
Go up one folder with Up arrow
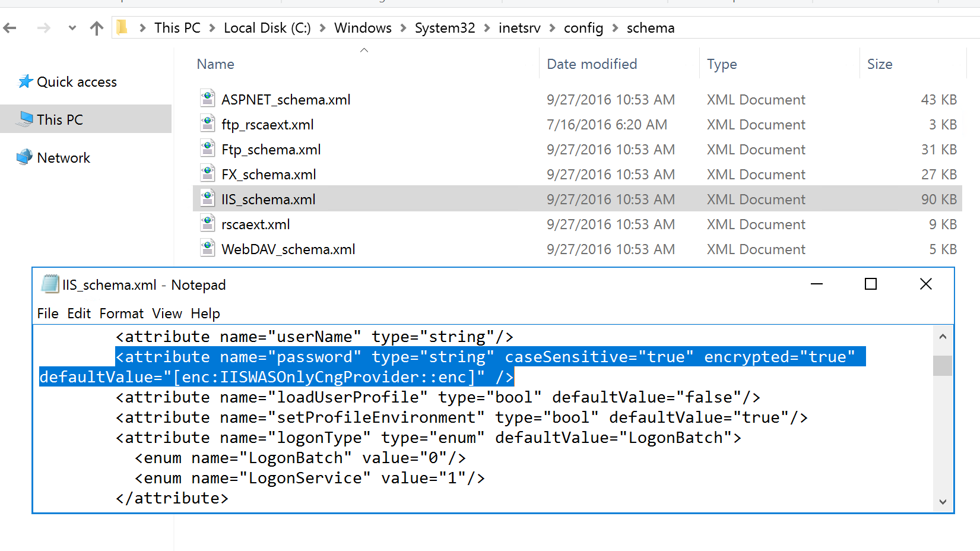coord(97,28)
